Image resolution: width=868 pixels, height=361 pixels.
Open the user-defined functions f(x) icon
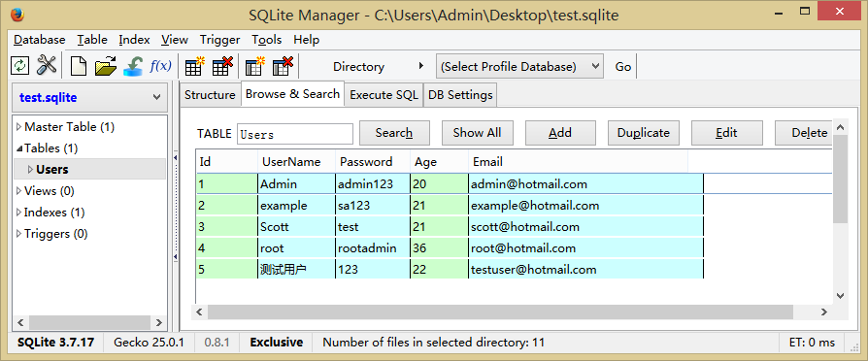(161, 66)
